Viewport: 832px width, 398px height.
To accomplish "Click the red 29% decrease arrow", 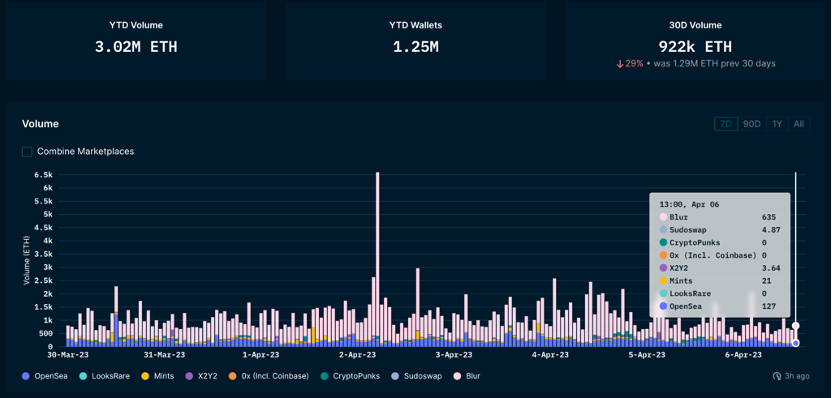I will (619, 64).
